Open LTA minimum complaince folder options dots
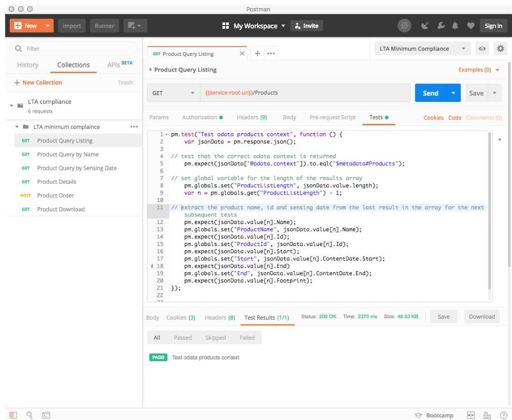The image size is (512, 420). click(x=134, y=127)
